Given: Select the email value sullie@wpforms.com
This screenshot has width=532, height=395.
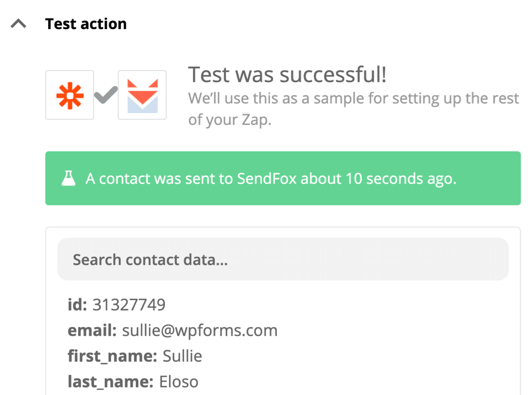Looking at the screenshot, I should point(200,330).
